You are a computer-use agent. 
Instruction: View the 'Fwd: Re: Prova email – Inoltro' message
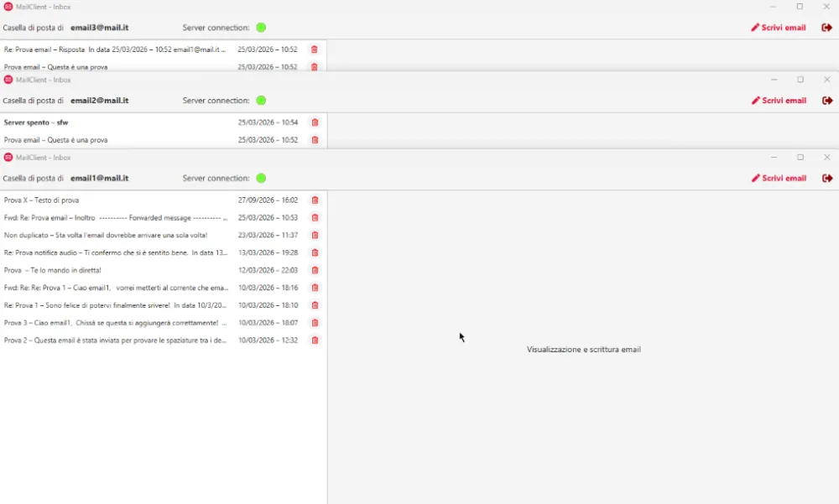[x=164, y=218]
